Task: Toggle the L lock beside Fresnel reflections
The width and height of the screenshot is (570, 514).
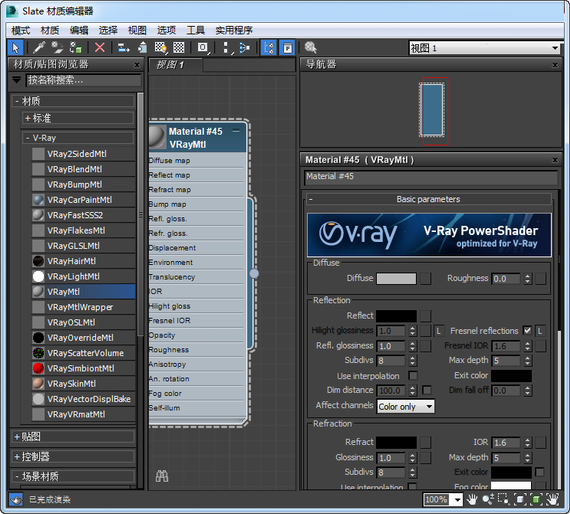Action: 540,331
